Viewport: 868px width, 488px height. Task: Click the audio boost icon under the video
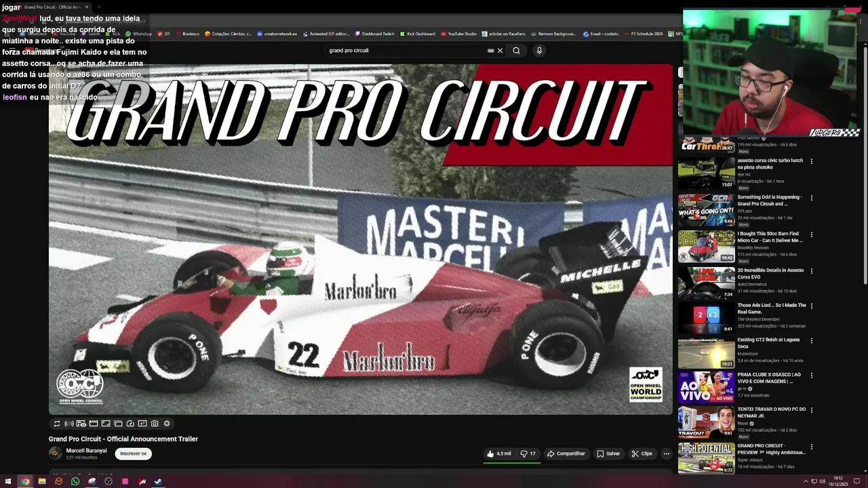69,424
